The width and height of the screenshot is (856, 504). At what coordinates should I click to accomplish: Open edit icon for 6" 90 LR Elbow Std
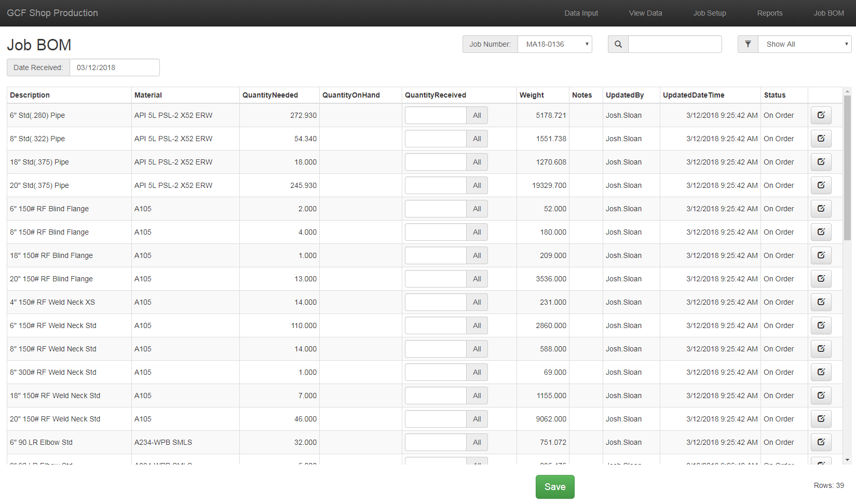(x=821, y=442)
